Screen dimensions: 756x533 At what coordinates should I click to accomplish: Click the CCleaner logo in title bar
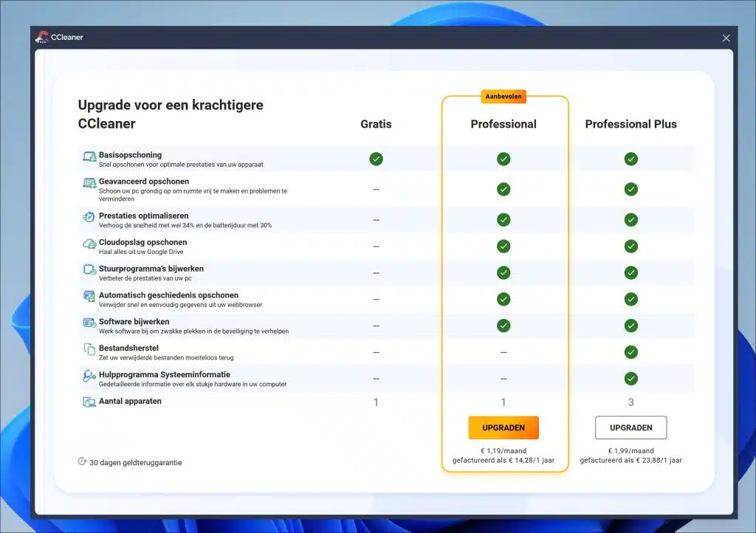[x=42, y=37]
